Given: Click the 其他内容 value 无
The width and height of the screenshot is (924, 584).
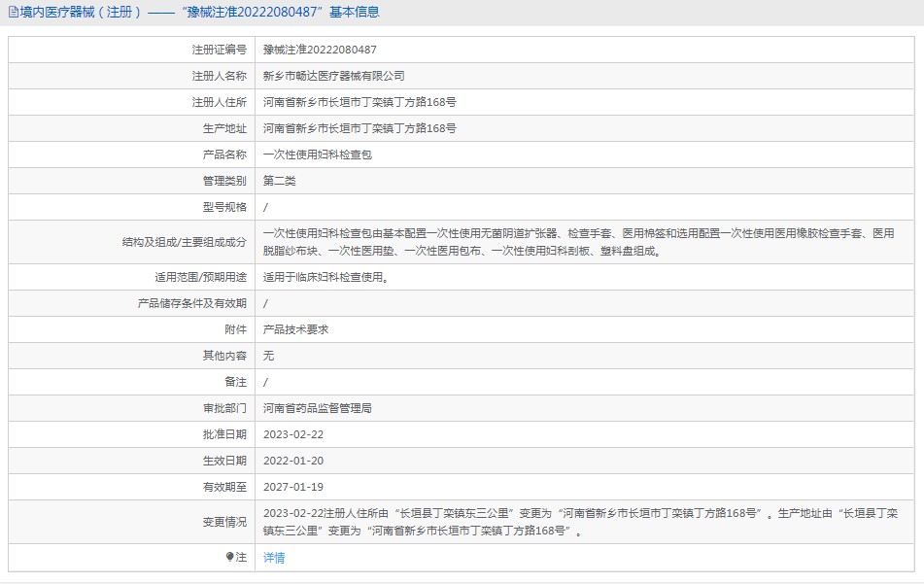Looking at the screenshot, I should (268, 356).
